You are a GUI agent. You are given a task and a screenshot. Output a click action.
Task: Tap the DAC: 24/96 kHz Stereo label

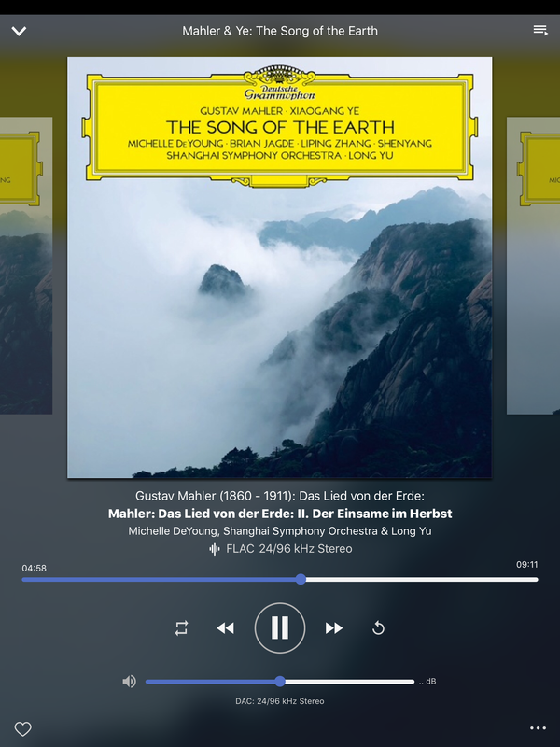click(x=280, y=701)
